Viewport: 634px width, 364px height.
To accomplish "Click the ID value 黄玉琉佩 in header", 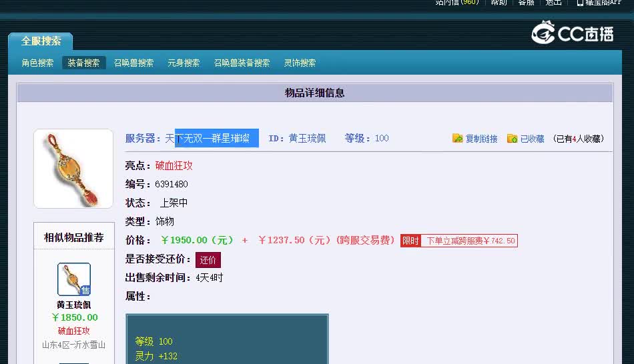I will click(x=307, y=138).
